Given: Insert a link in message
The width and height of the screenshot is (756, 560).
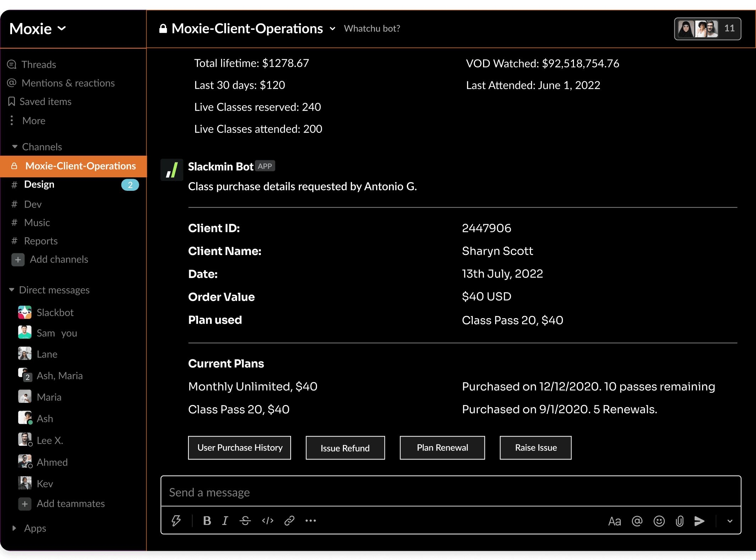Looking at the screenshot, I should (289, 521).
